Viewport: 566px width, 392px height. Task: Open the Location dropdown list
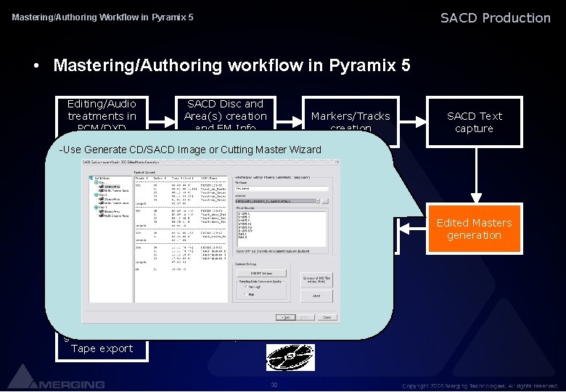click(318, 201)
